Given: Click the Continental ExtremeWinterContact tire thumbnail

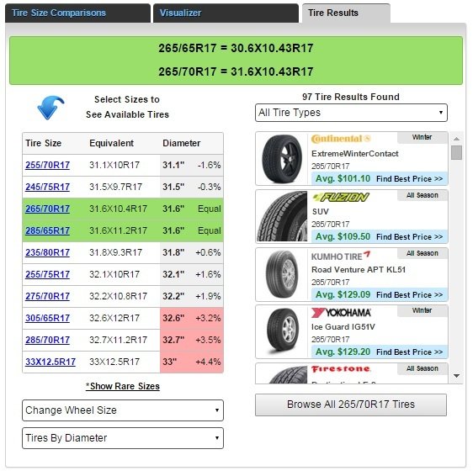Looking at the screenshot, I should coord(282,158).
